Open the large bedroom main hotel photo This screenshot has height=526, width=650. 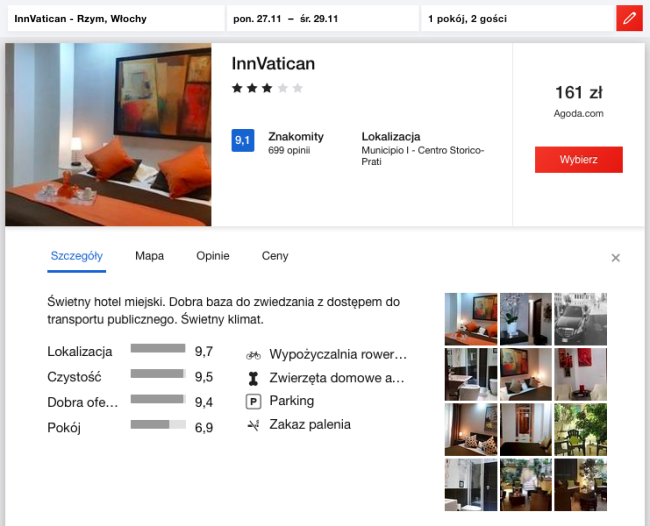[108, 135]
